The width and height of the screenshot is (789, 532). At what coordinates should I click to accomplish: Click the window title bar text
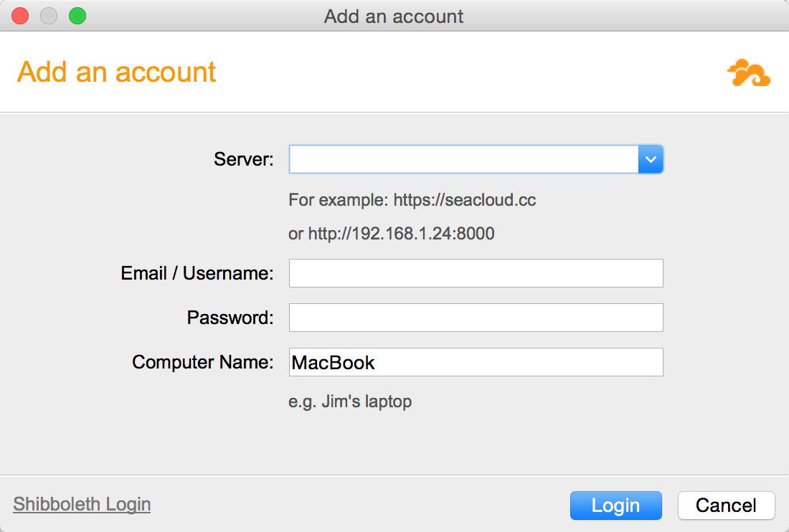pyautogui.click(x=394, y=16)
